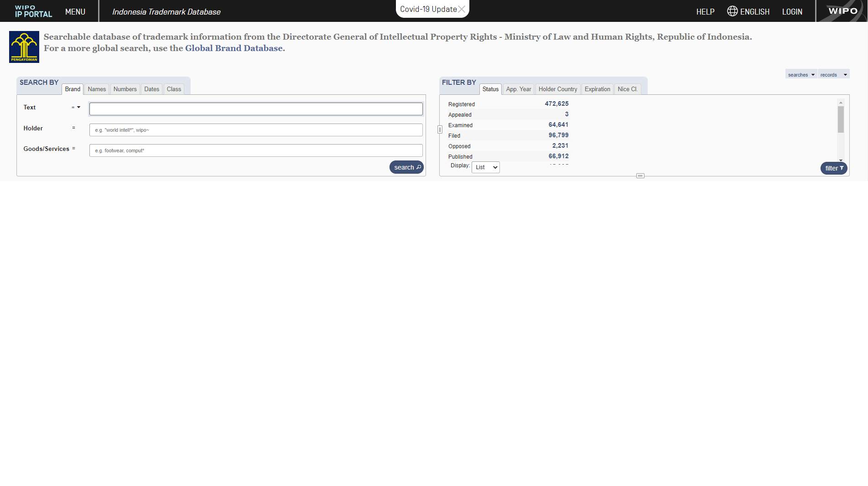Click the Holder search input field
This screenshot has height=486, width=868.
click(255, 129)
